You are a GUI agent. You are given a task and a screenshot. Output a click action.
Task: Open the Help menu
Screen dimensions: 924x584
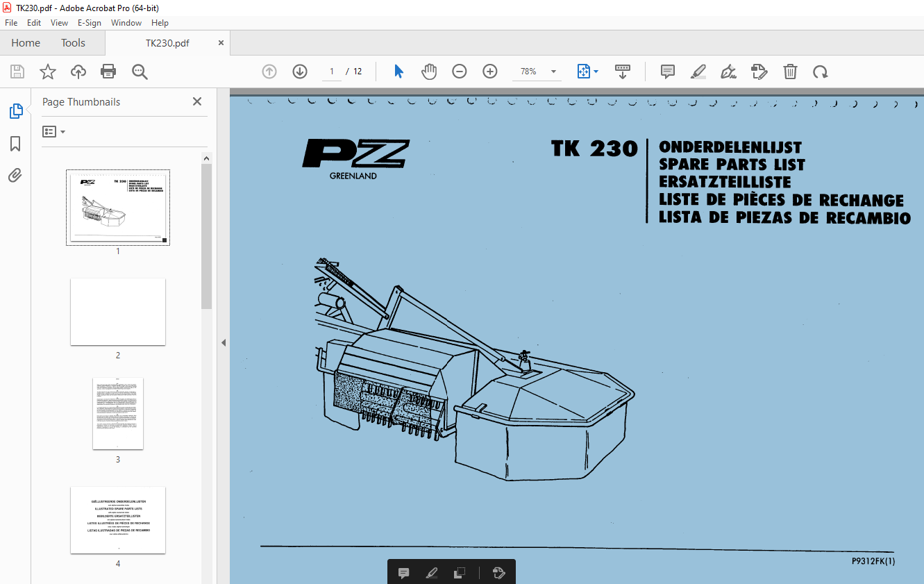click(160, 23)
